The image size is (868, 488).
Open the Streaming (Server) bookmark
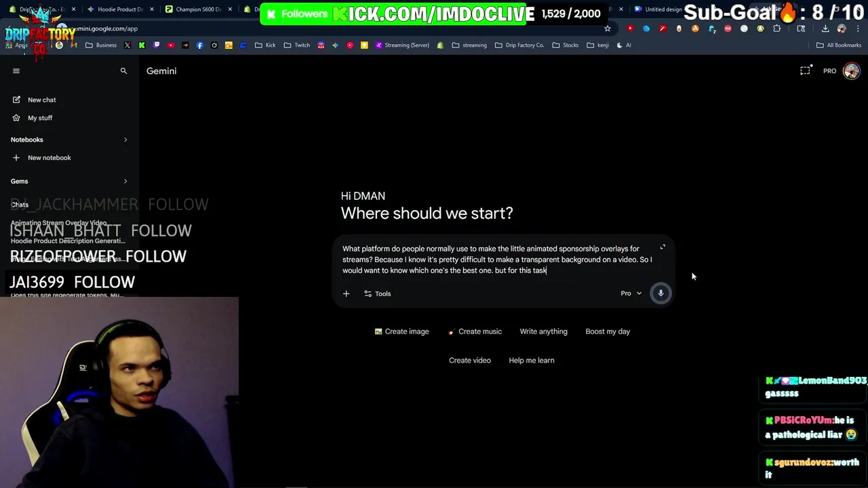pos(402,45)
